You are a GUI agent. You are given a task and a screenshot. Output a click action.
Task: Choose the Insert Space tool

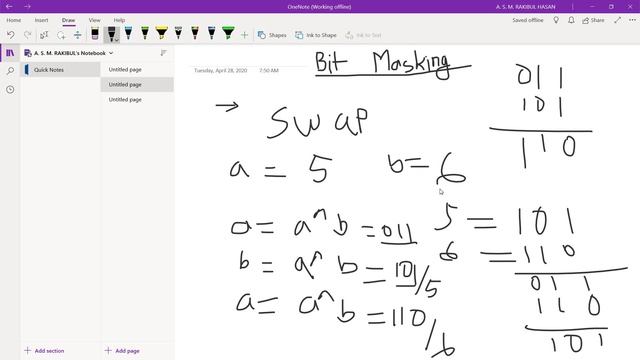coord(78,35)
